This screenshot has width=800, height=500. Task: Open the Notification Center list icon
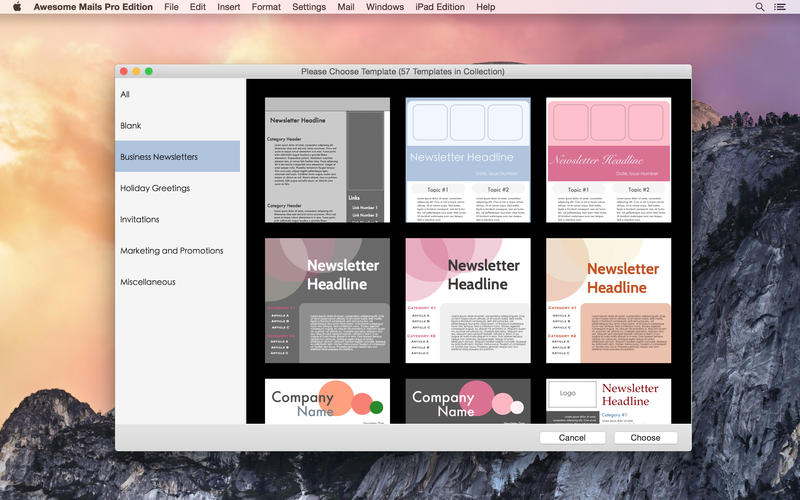[x=781, y=7]
